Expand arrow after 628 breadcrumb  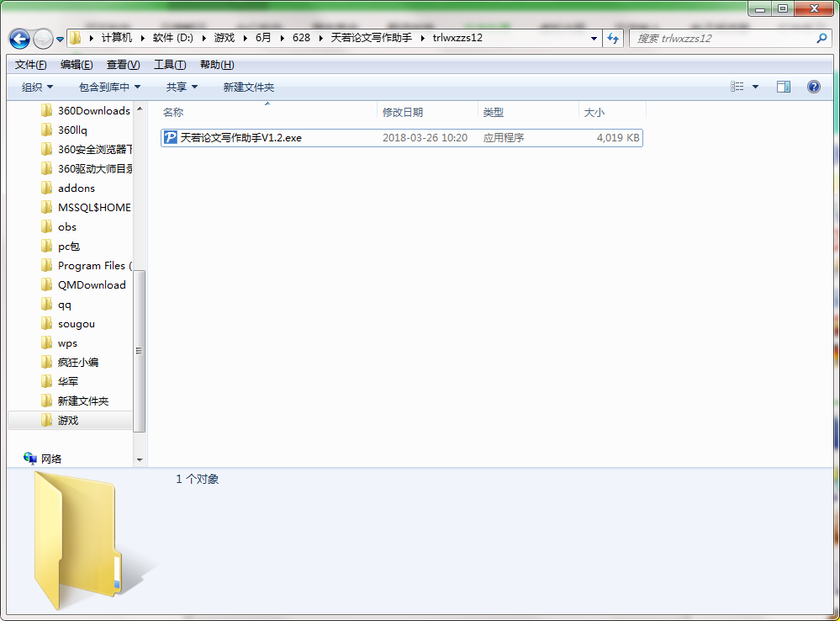tap(320, 38)
